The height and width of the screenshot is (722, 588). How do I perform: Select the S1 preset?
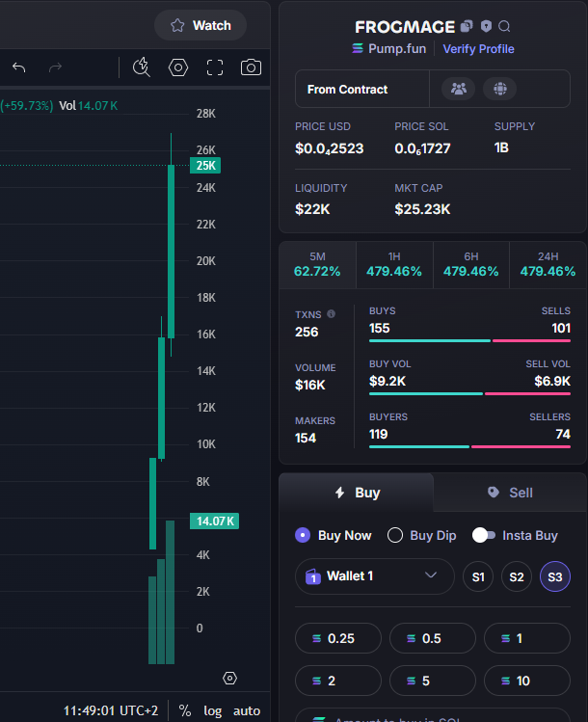click(x=478, y=577)
